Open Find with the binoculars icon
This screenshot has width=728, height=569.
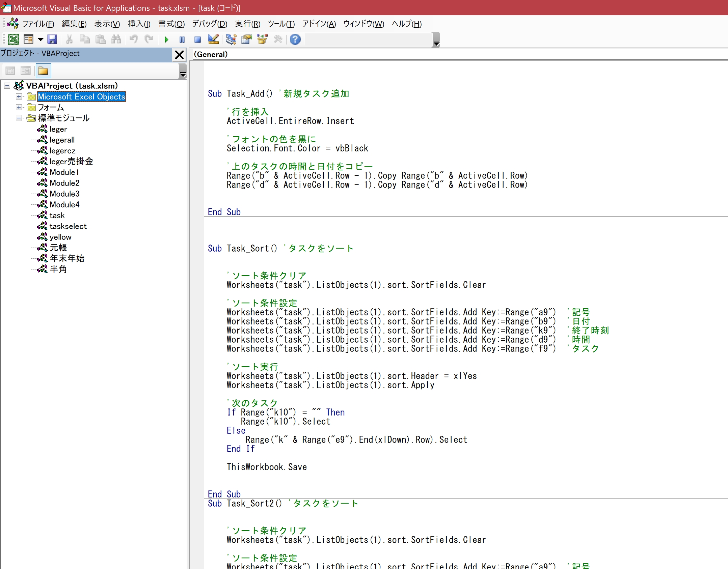pos(116,39)
